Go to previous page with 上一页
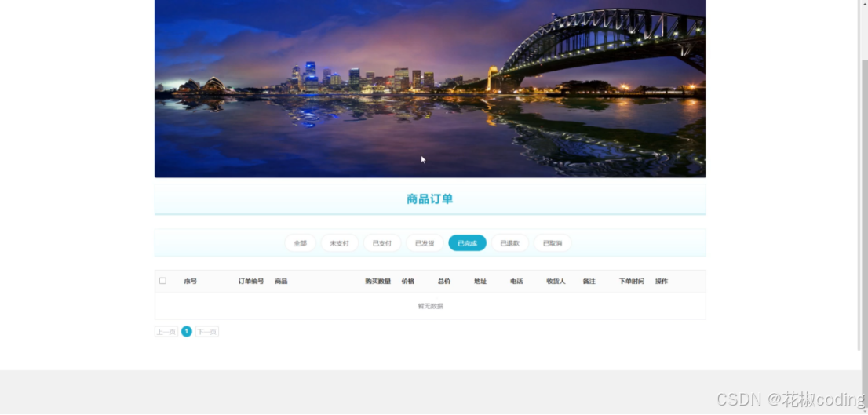This screenshot has height=415, width=868. [x=166, y=332]
